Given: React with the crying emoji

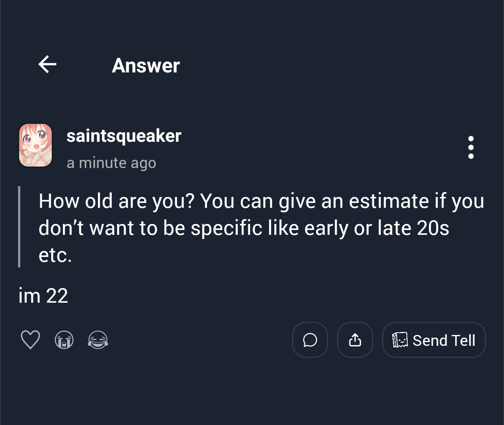Looking at the screenshot, I should [x=64, y=340].
